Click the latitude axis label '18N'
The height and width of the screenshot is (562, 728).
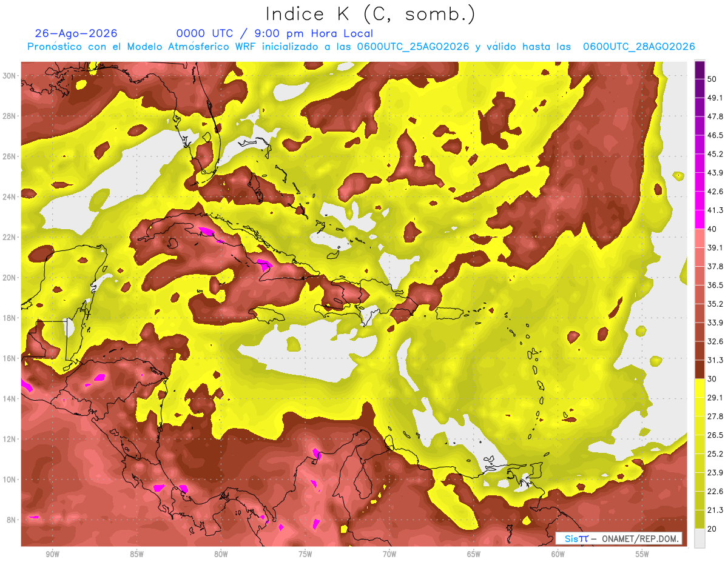point(10,318)
